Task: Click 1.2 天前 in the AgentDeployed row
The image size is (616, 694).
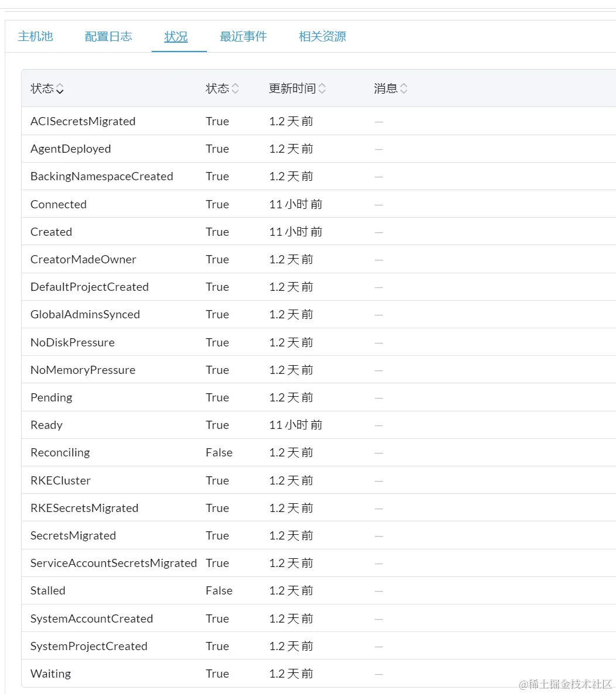Action: click(291, 149)
